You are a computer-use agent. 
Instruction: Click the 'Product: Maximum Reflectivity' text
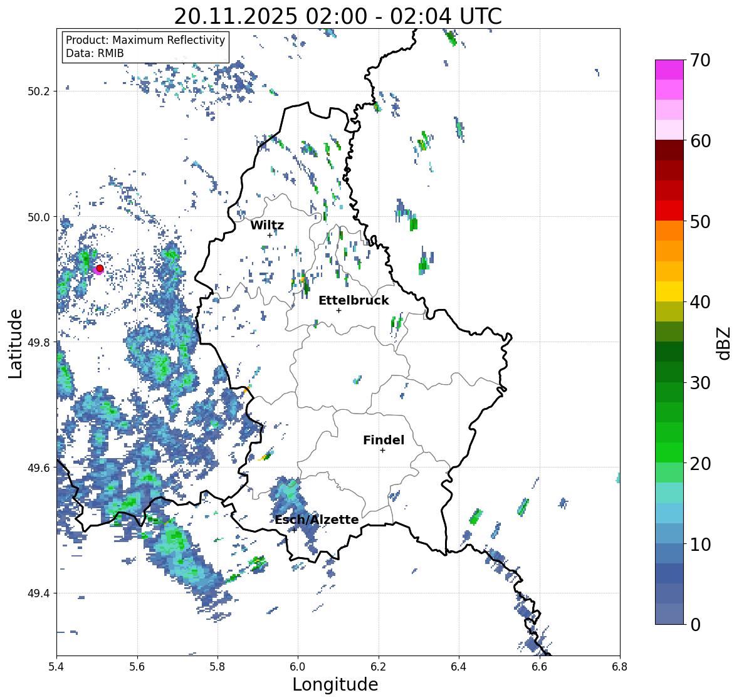point(145,40)
